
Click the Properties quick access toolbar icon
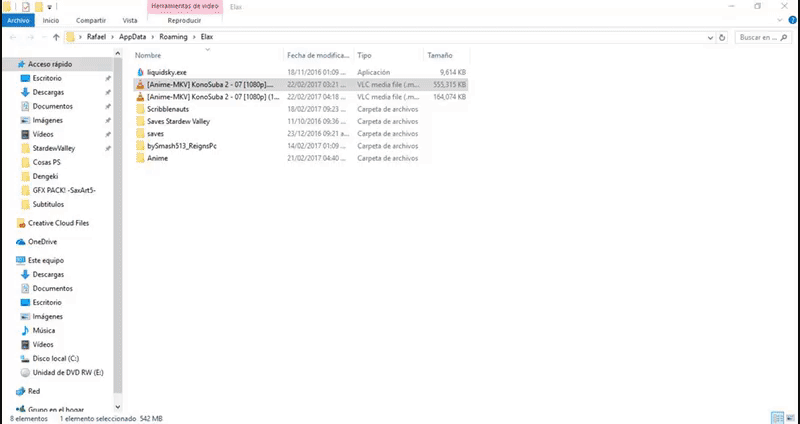(x=26, y=7)
